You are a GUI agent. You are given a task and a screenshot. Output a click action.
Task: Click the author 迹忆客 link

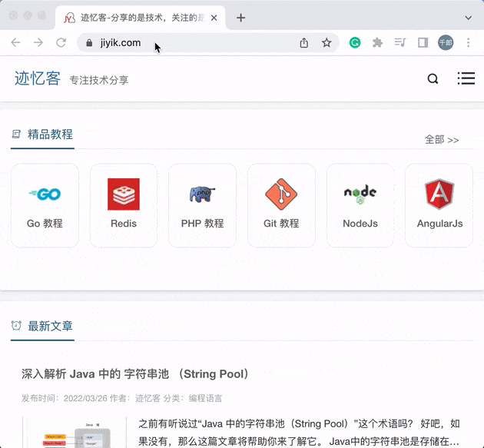(x=148, y=398)
